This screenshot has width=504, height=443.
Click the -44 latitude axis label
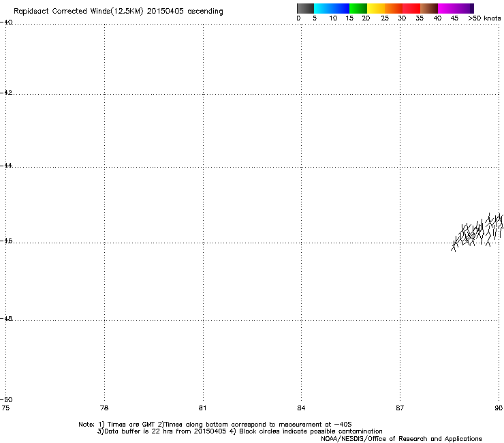pyautogui.click(x=6, y=166)
